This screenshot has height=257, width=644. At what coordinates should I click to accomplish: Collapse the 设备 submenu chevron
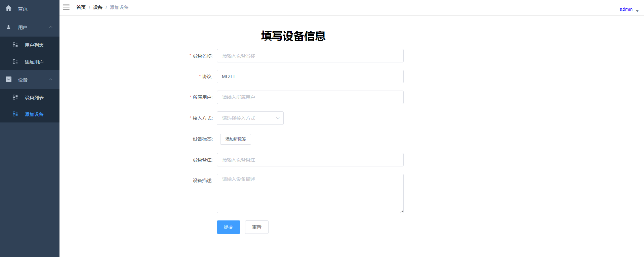click(51, 80)
